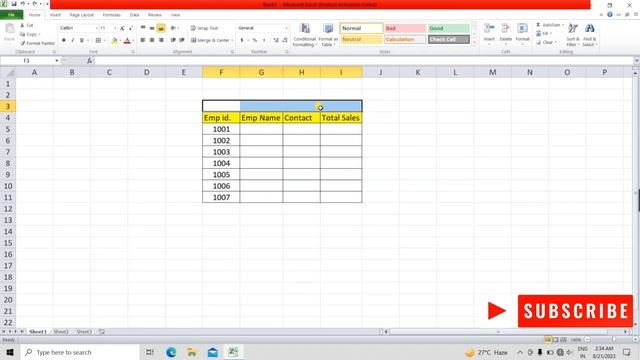
Task: Align text to the right
Action: pyautogui.click(x=161, y=40)
